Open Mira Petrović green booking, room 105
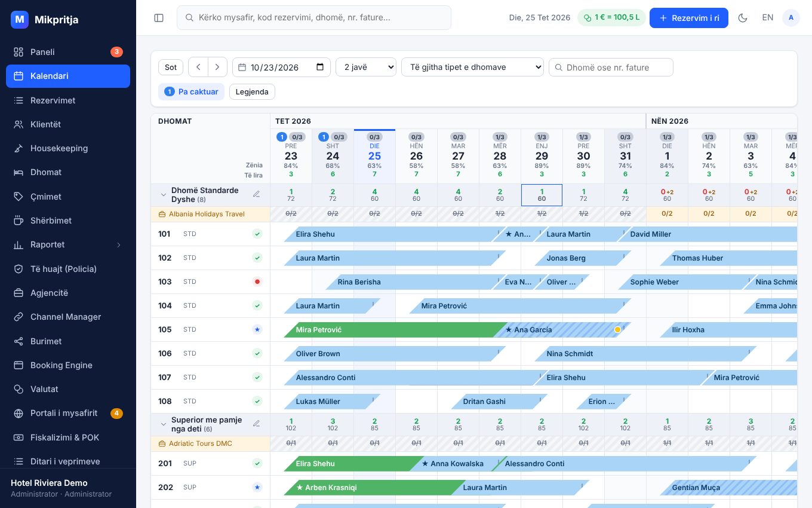Image resolution: width=812 pixels, height=508 pixels. (x=396, y=329)
